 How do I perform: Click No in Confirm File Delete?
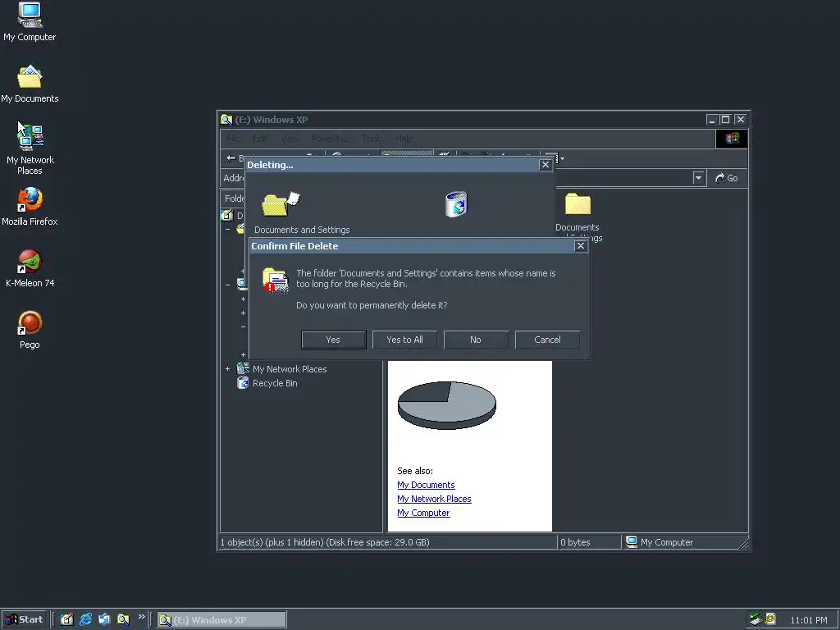(x=476, y=340)
